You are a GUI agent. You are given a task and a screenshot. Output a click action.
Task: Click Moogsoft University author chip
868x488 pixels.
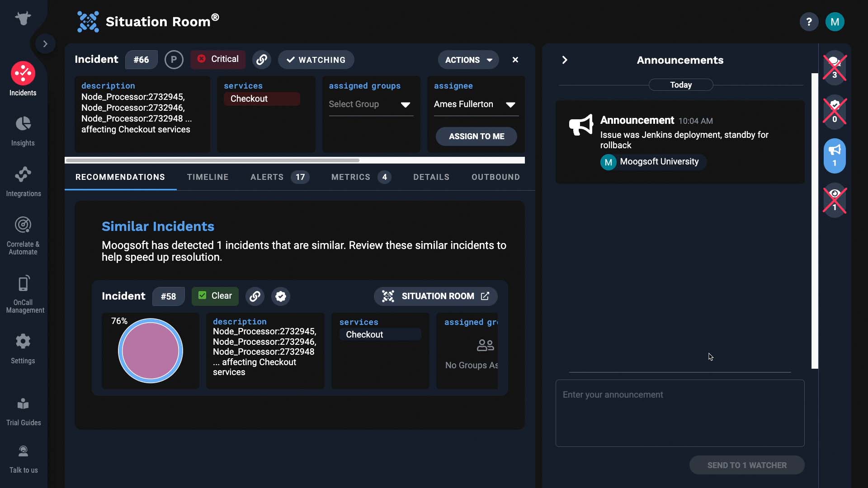point(653,162)
